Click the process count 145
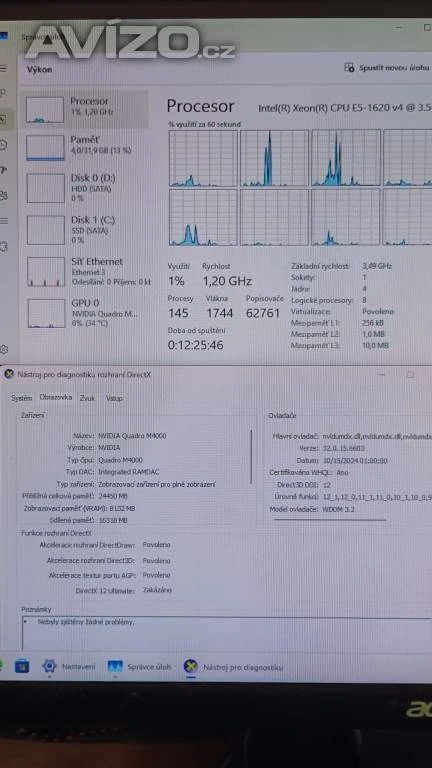 (x=178, y=313)
